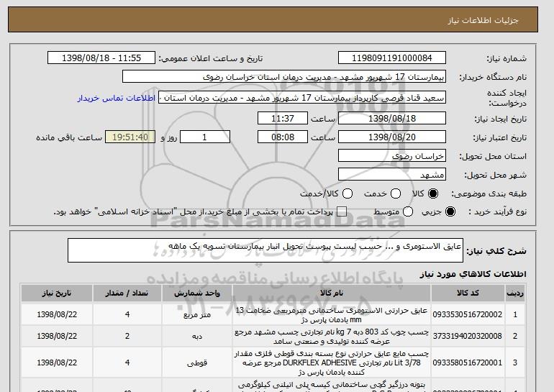Select the خدمت radio button
554x392 pixels.
point(396,193)
